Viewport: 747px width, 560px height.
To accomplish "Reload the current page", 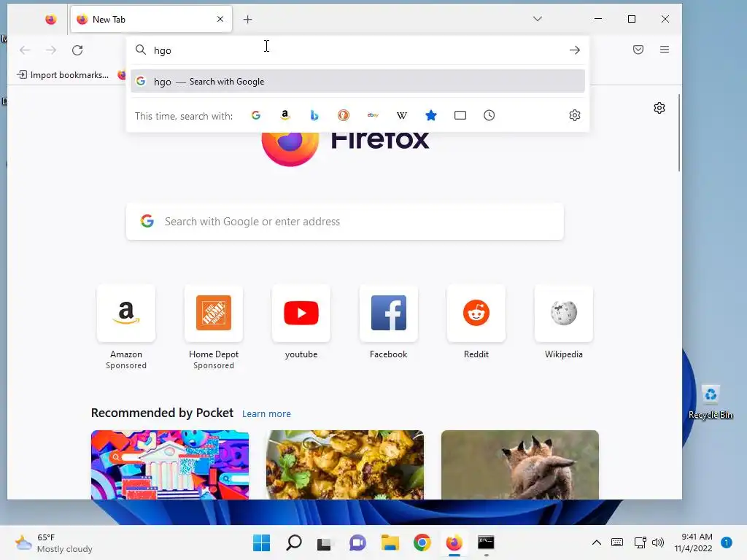I will (x=77, y=50).
